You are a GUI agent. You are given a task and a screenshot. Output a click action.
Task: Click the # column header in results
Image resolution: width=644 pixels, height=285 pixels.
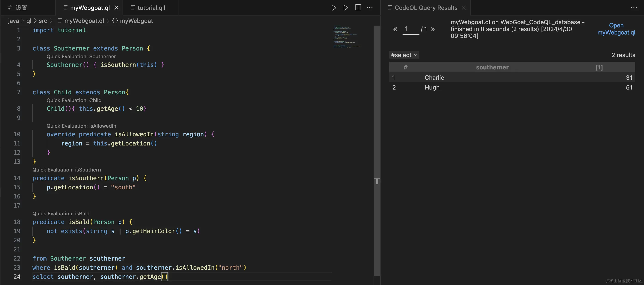(x=406, y=67)
